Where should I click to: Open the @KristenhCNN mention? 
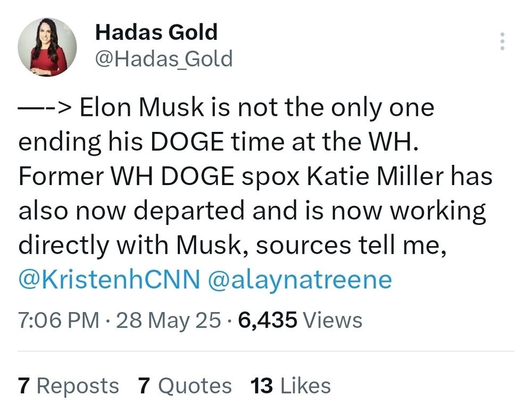coord(109,280)
